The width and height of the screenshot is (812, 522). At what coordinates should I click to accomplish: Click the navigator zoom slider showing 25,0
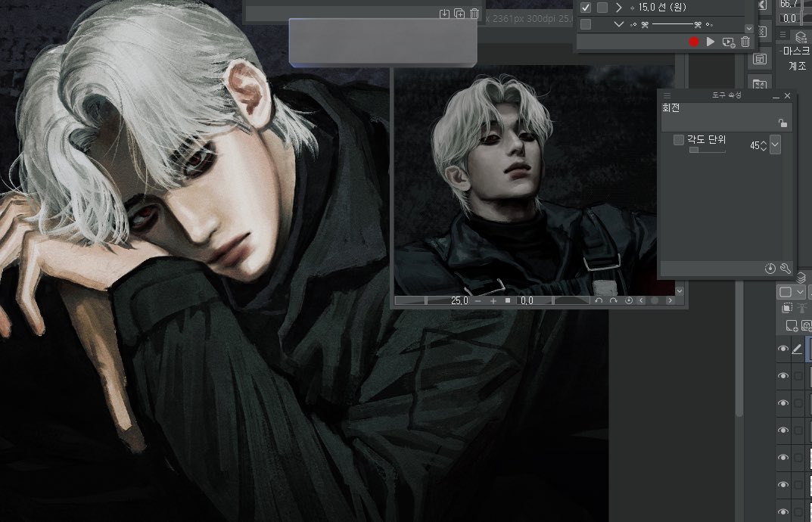coord(432,300)
